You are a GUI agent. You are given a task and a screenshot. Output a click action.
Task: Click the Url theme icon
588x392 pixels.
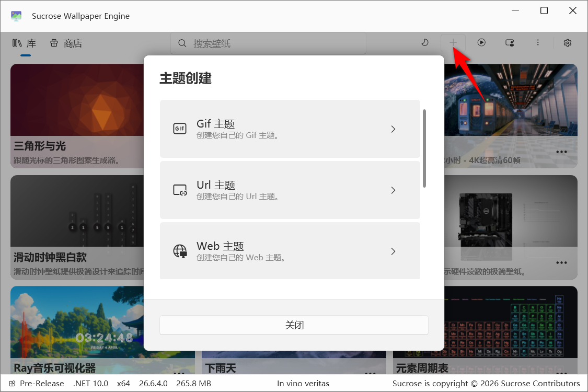click(x=180, y=190)
